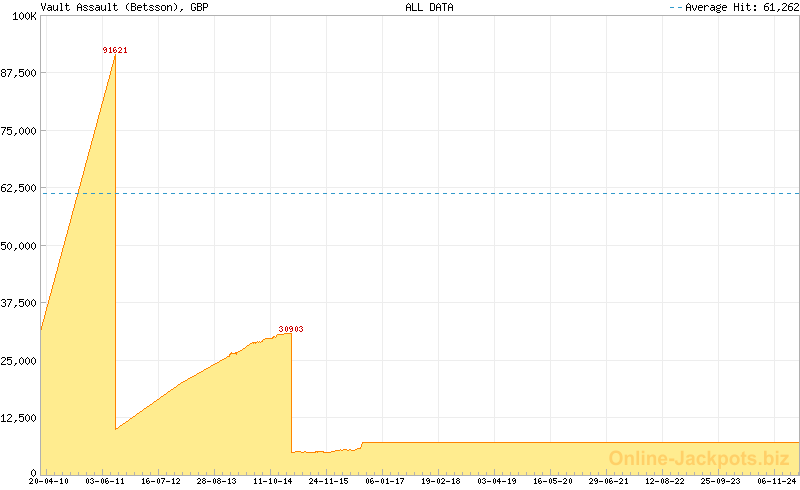This screenshot has width=800, height=490.
Task: Click the 30903 peak value label
Action: pyautogui.click(x=291, y=328)
